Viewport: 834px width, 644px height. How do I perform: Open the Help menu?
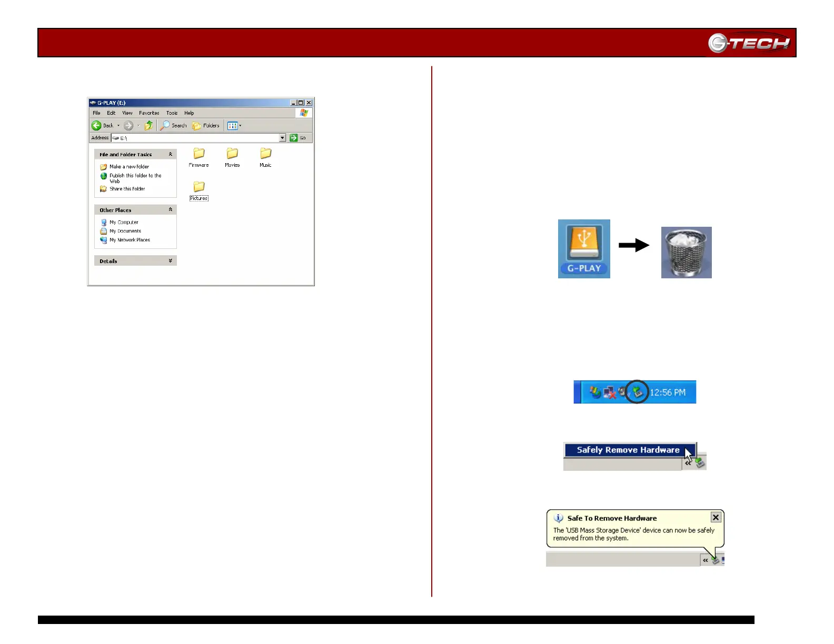pyautogui.click(x=189, y=113)
